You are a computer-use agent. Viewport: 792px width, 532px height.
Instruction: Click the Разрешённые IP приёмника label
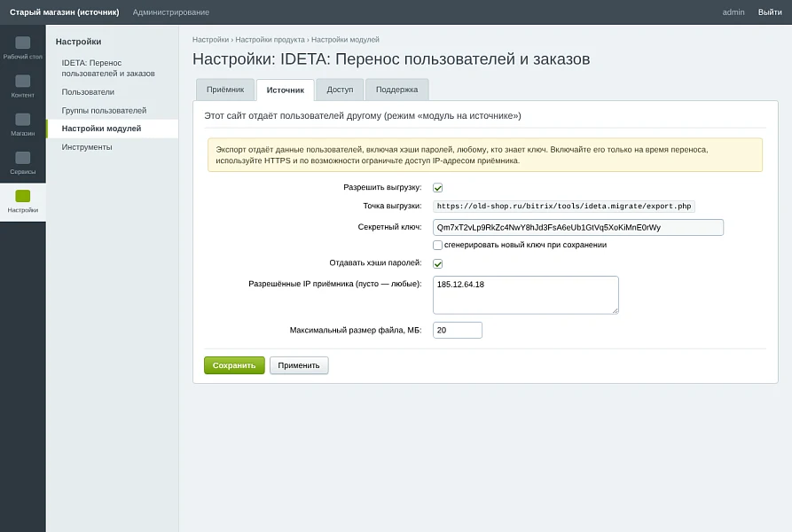(x=335, y=284)
